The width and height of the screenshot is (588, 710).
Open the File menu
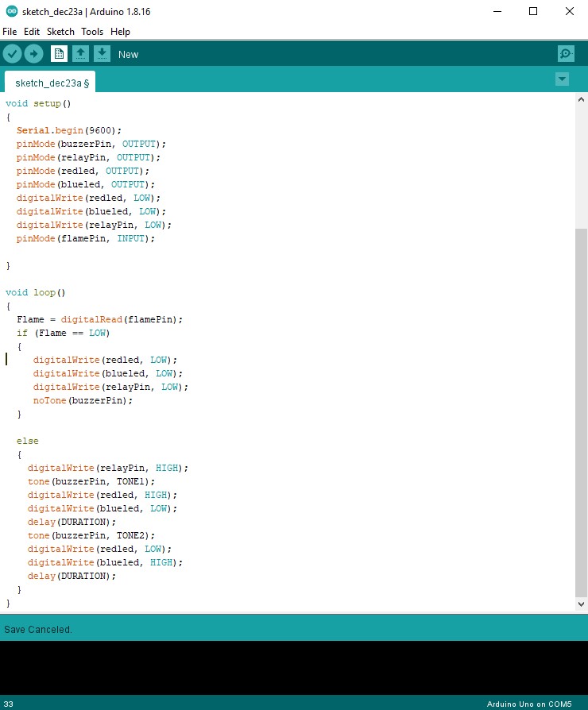pyautogui.click(x=10, y=32)
